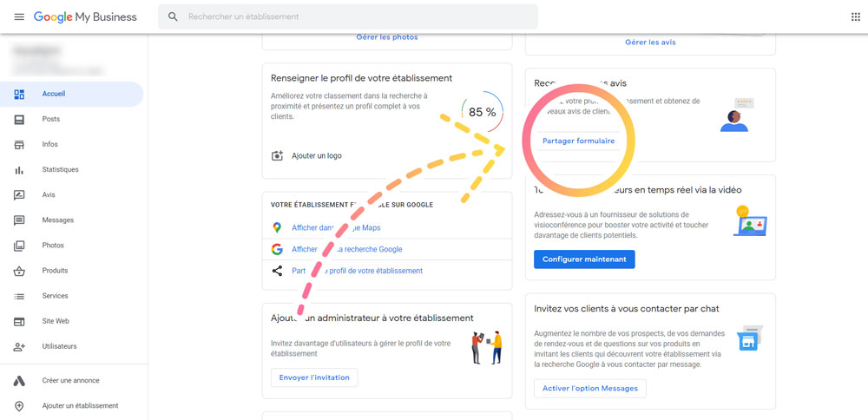Click the Gérer les photos link
The width and height of the screenshot is (868, 420).
tap(387, 37)
